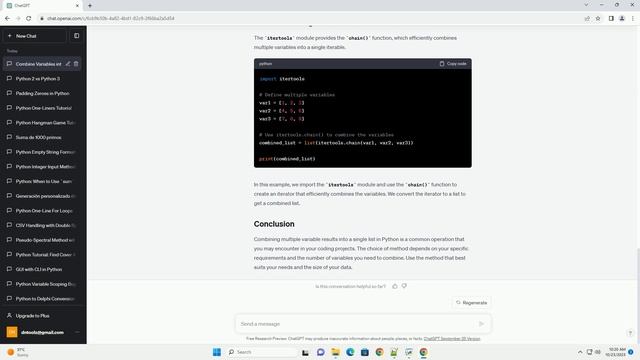Regenerate the response
This screenshot has height=360, width=640.
[x=471, y=303]
